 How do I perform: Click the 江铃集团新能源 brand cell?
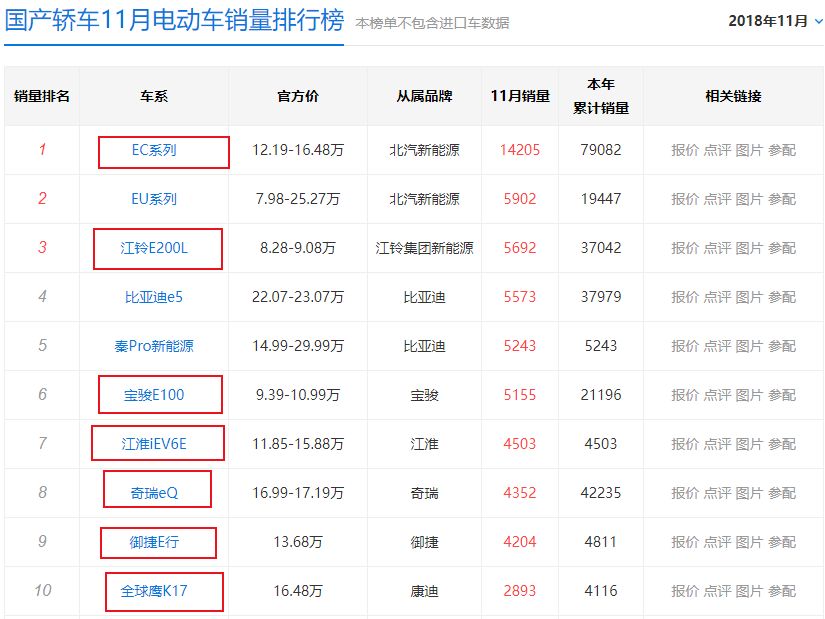coord(424,248)
